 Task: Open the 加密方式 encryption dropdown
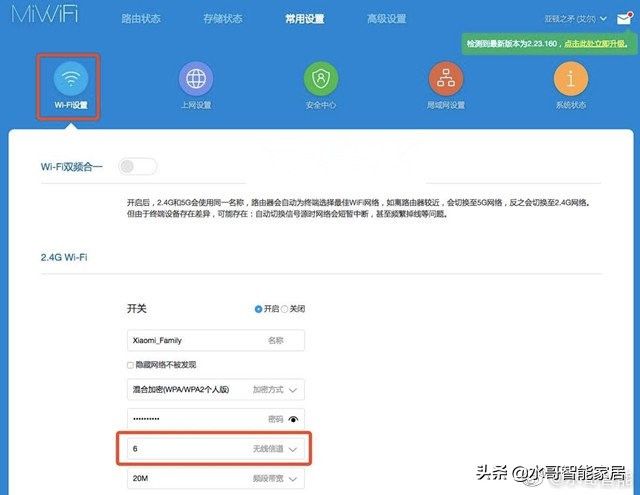click(216, 390)
